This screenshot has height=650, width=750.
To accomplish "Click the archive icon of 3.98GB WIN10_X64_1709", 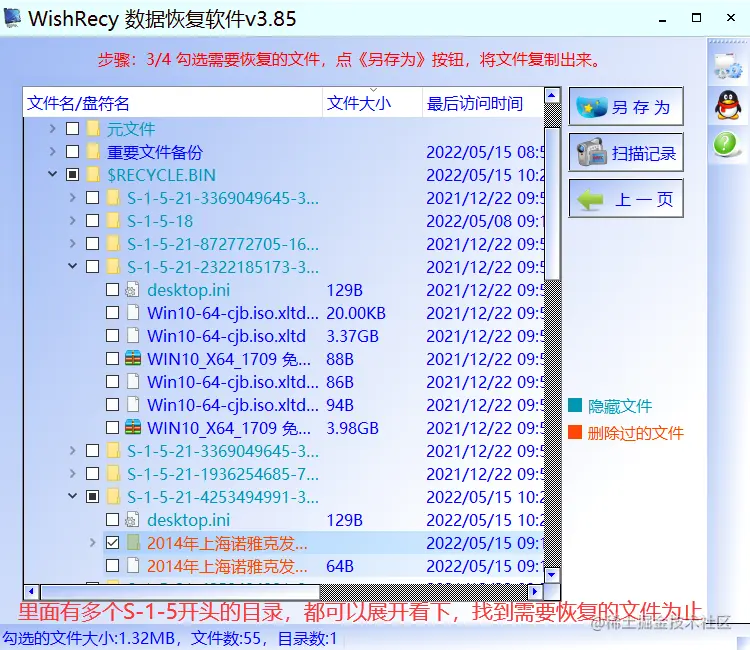I will pyautogui.click(x=133, y=427).
